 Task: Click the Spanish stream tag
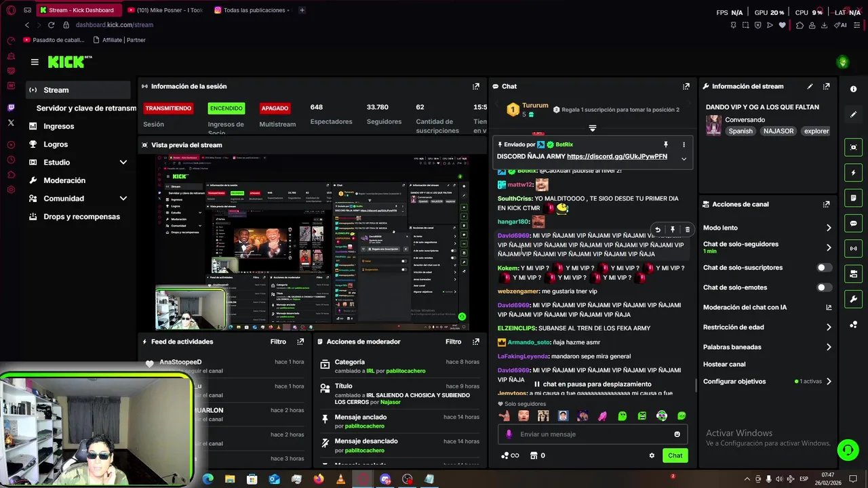741,131
